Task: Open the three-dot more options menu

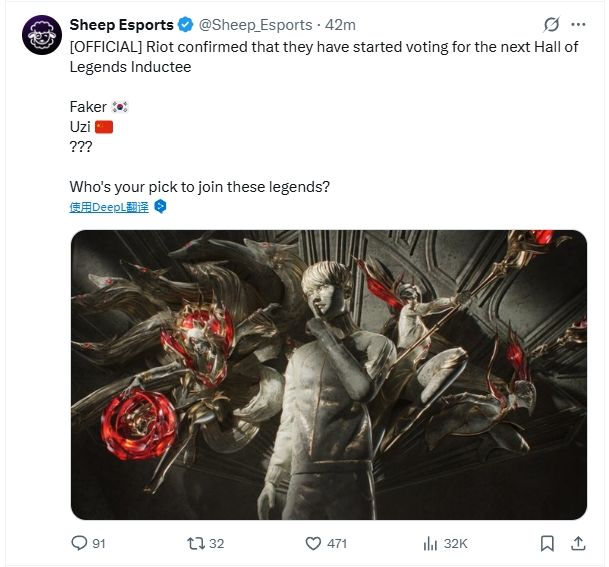Action: (x=578, y=24)
